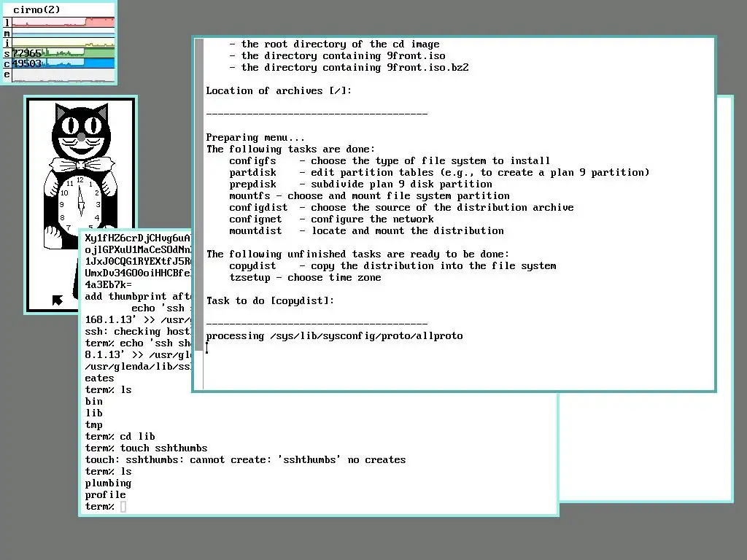Image resolution: width=747 pixels, height=560 pixels.
Task: Click the '49503' value in the stats window
Action: coord(27,64)
